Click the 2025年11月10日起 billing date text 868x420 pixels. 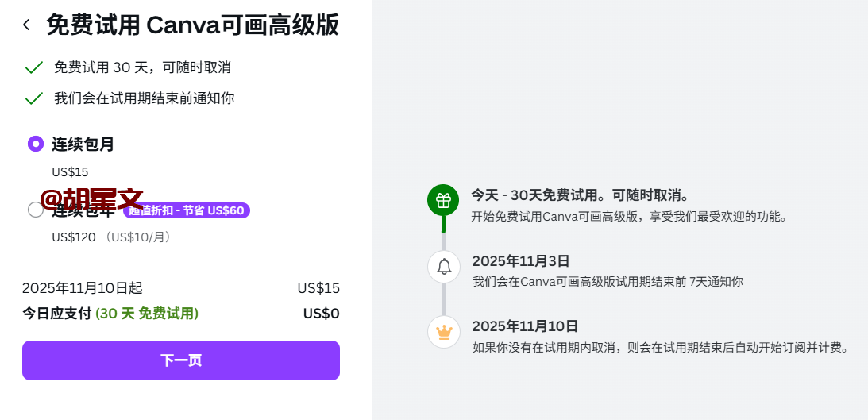[83, 288]
